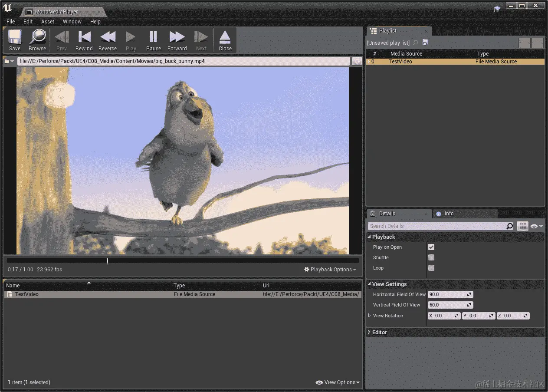Click the playlist tab list icon

pos(373,31)
